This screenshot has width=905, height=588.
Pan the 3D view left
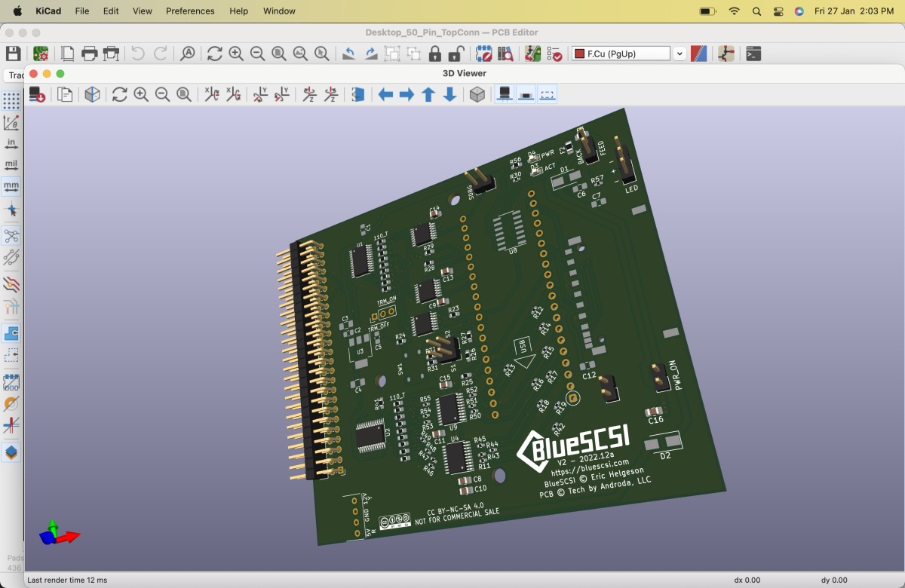pos(385,94)
